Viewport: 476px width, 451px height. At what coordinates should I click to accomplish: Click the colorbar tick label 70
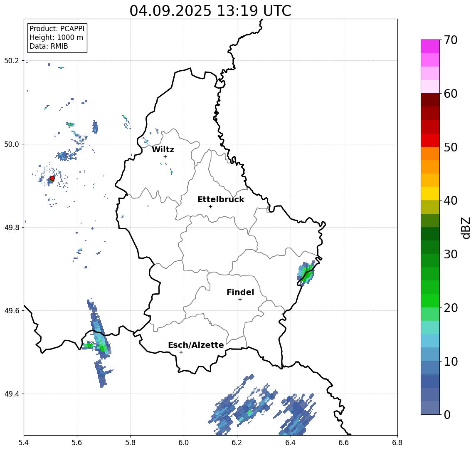point(451,40)
